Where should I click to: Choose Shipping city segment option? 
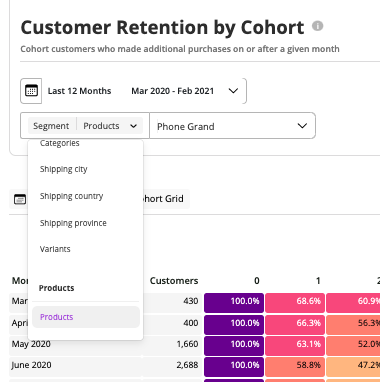63,169
